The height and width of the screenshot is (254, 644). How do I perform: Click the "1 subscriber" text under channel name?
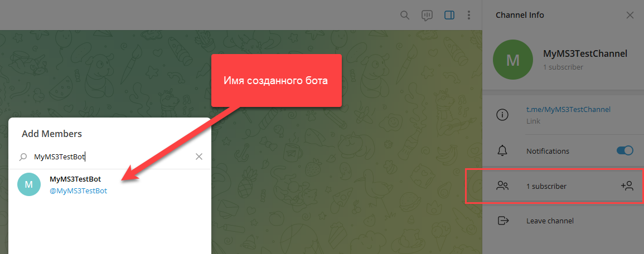pos(563,67)
